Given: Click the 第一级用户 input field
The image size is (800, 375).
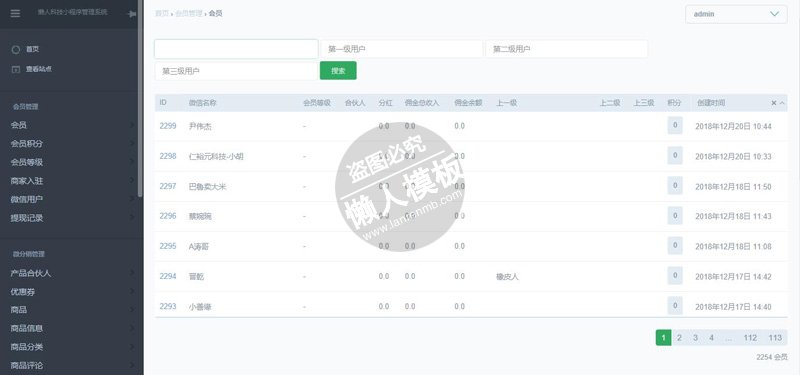Looking at the screenshot, I should pos(402,49).
